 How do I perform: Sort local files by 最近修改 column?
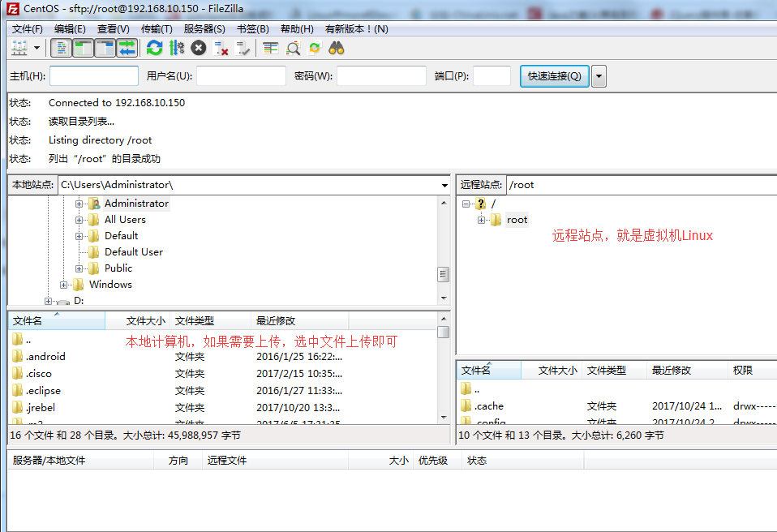tap(300, 320)
